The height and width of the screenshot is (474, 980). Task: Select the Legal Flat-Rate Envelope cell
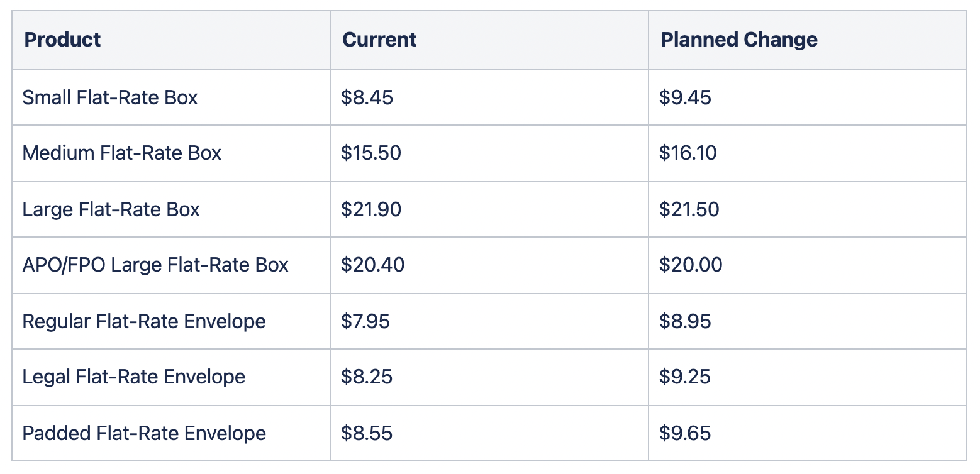pos(171,377)
